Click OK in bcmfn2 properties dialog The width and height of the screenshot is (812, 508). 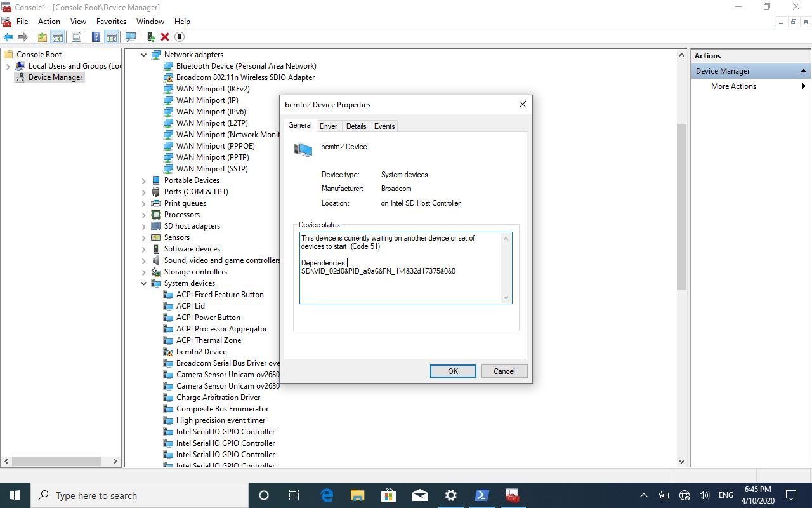[453, 371]
